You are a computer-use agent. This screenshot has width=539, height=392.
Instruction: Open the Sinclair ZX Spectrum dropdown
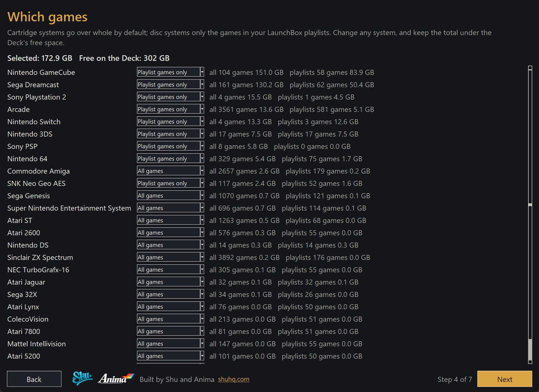170,258
